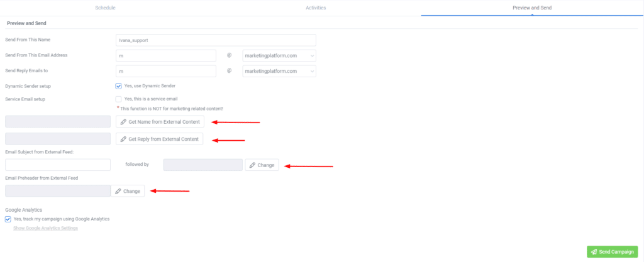Uncheck Yes, use Dynamic Sender
This screenshot has width=644, height=262.
point(119,86)
